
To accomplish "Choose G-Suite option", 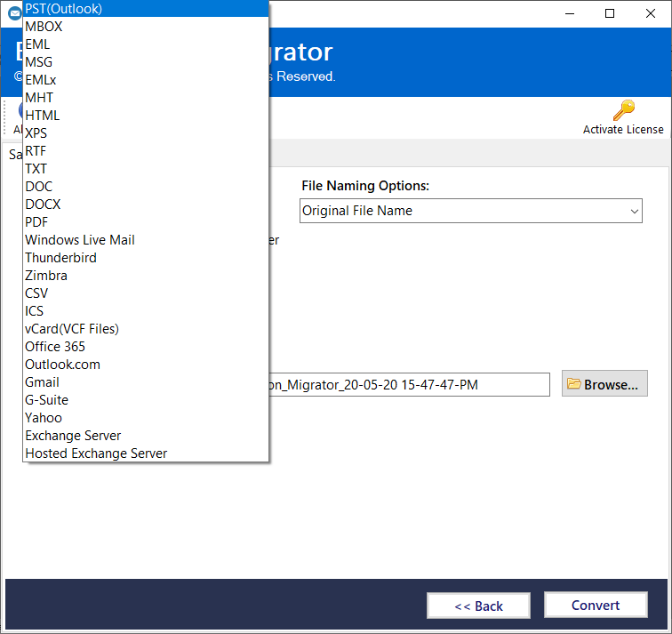I will pyautogui.click(x=146, y=400).
